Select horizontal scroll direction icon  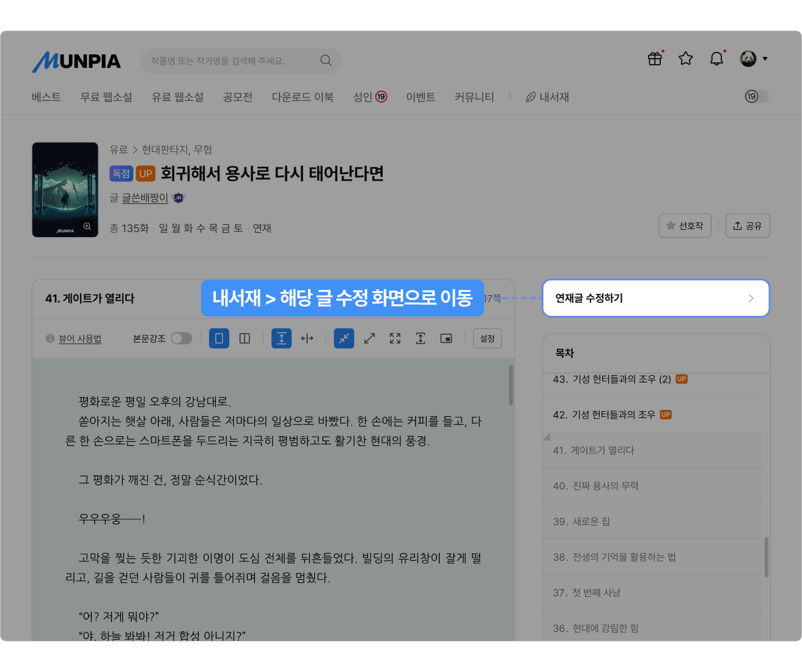(x=307, y=338)
